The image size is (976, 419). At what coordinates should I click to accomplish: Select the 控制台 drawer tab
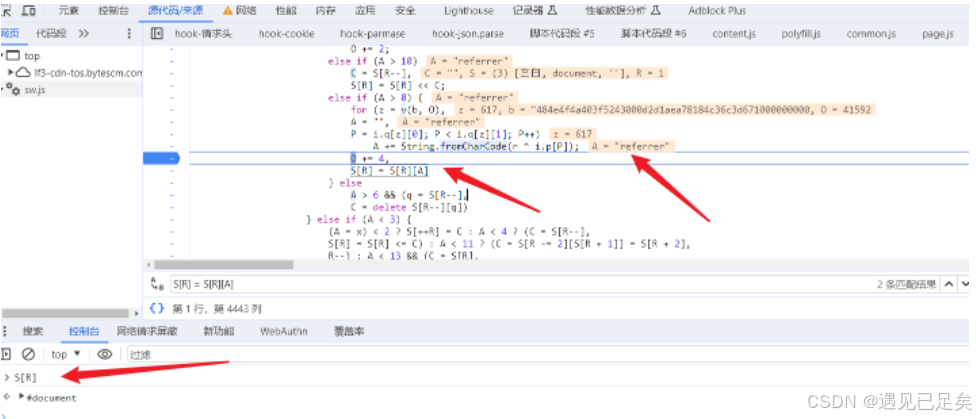84,331
